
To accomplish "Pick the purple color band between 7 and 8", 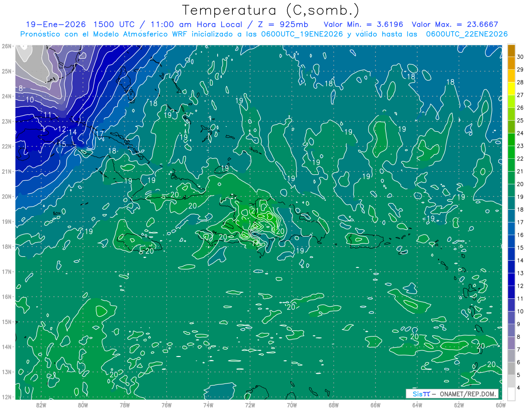I will coord(511,343).
